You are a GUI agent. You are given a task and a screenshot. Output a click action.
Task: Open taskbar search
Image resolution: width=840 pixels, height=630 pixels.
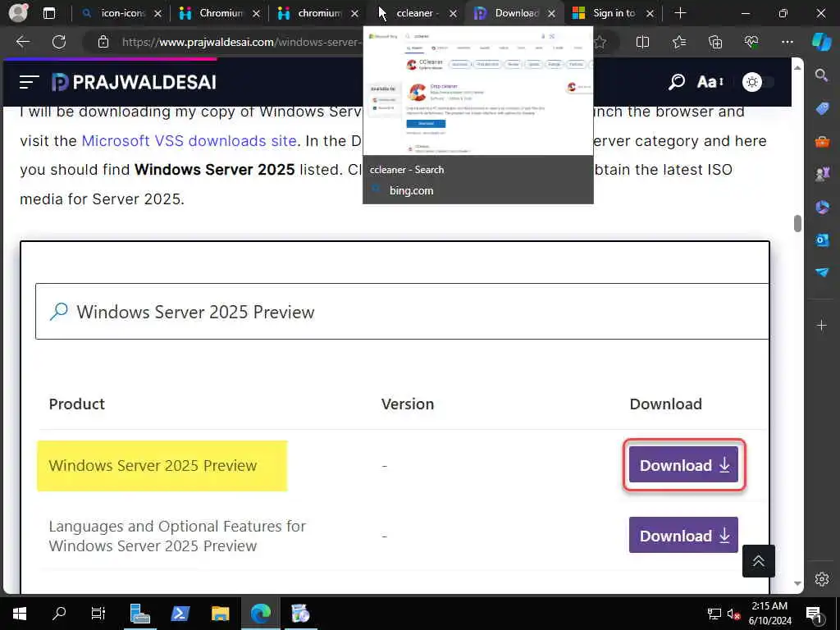(59, 614)
